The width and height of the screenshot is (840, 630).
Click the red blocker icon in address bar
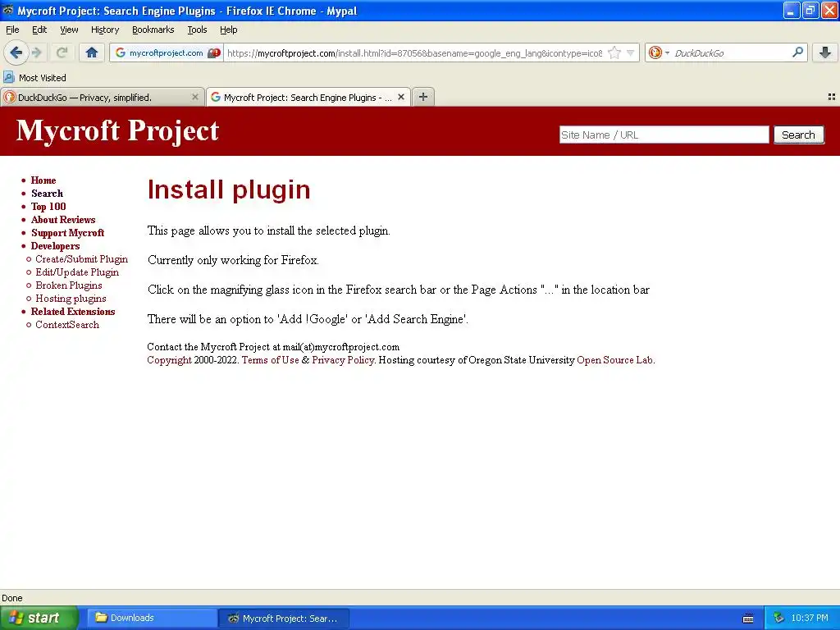[214, 53]
